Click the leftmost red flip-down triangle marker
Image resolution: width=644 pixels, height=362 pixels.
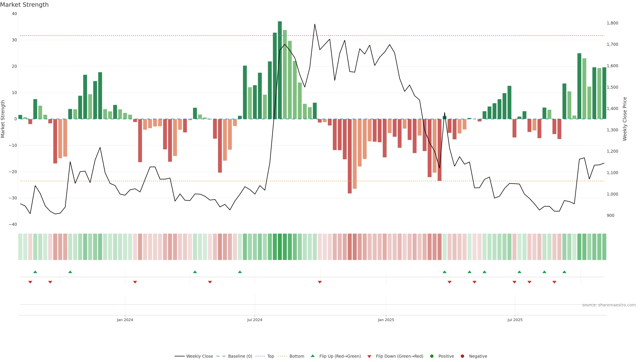(x=30, y=282)
